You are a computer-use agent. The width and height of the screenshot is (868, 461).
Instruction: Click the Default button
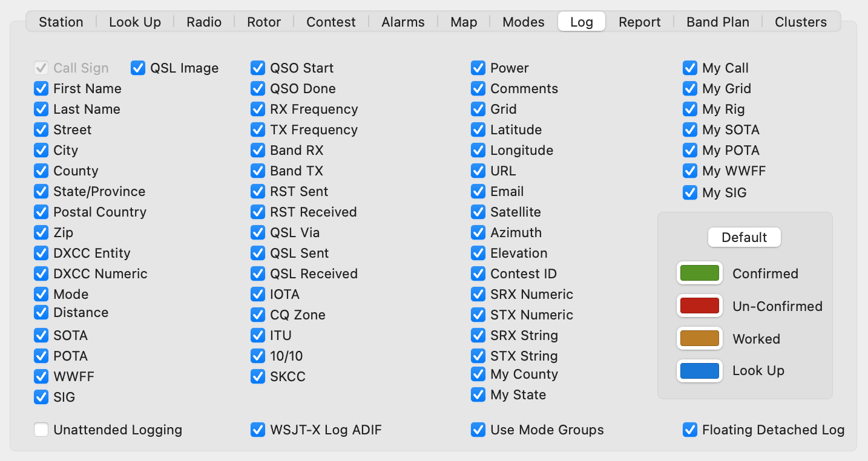point(744,237)
